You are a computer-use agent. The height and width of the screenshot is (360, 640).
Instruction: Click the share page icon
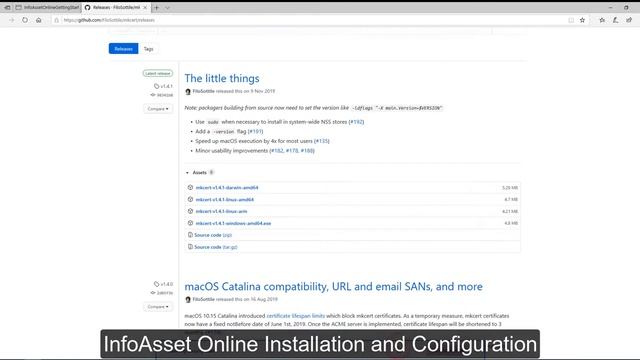click(x=629, y=20)
